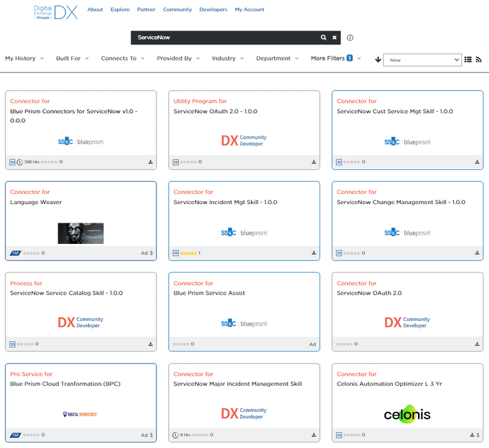
Task: Click star rating on Language Weaver card
Action: 31,253
